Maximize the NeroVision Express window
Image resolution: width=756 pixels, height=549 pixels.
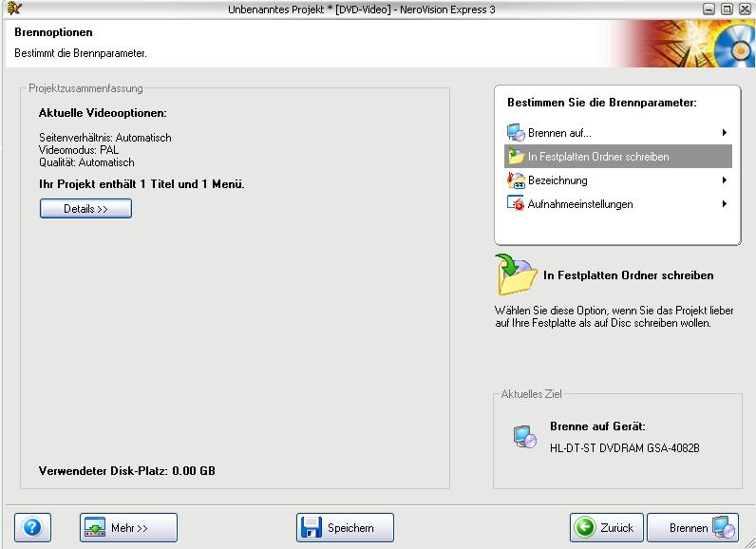[727, 9]
